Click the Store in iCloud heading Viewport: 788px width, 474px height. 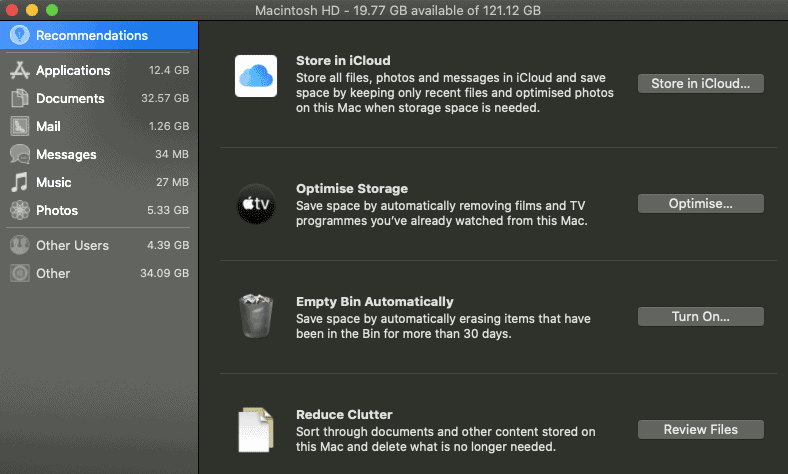tap(343, 60)
